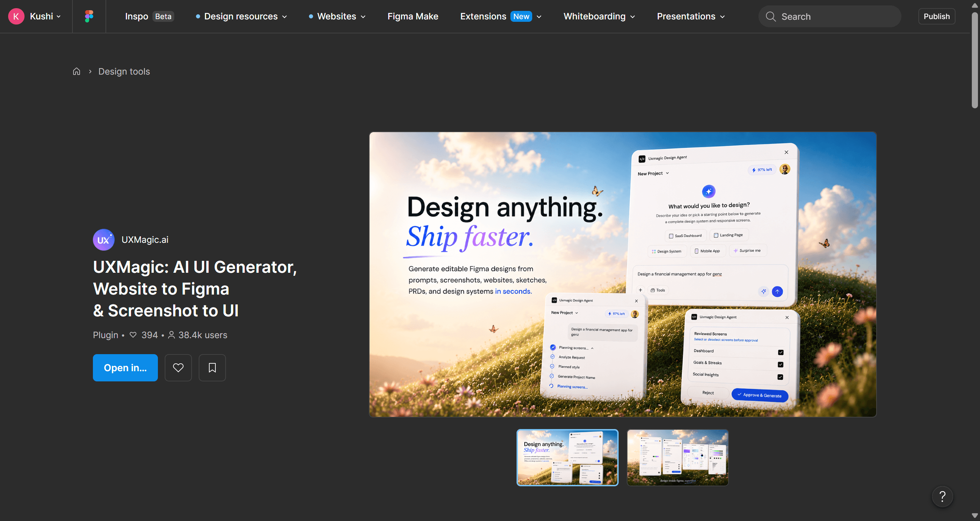Image resolution: width=980 pixels, height=521 pixels.
Task: Like the plugin with heart button
Action: pyautogui.click(x=178, y=367)
